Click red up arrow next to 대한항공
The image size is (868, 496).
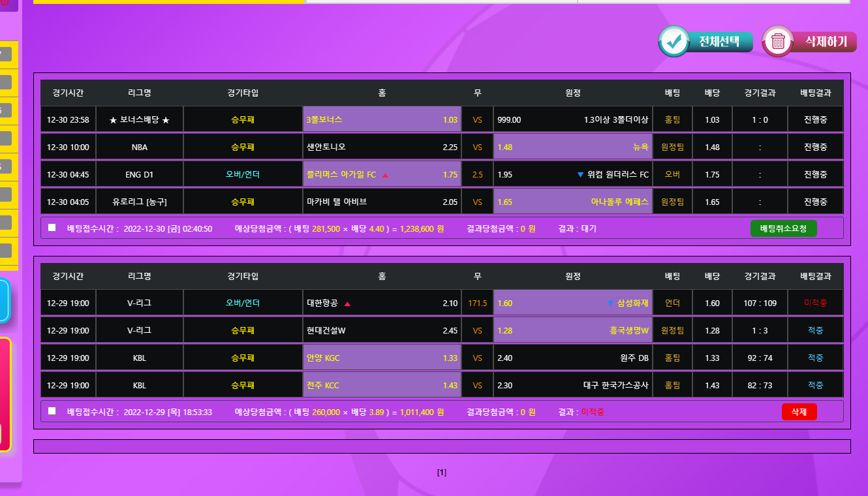pyautogui.click(x=347, y=303)
